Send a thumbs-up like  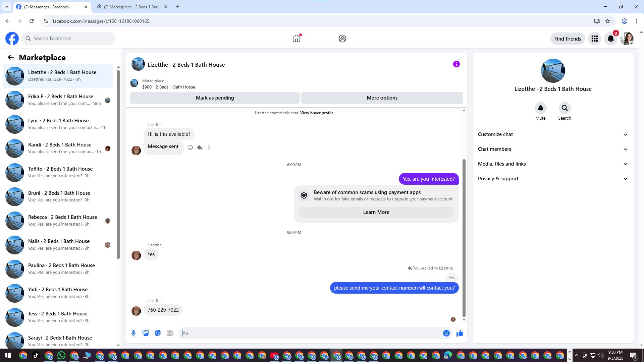460,333
